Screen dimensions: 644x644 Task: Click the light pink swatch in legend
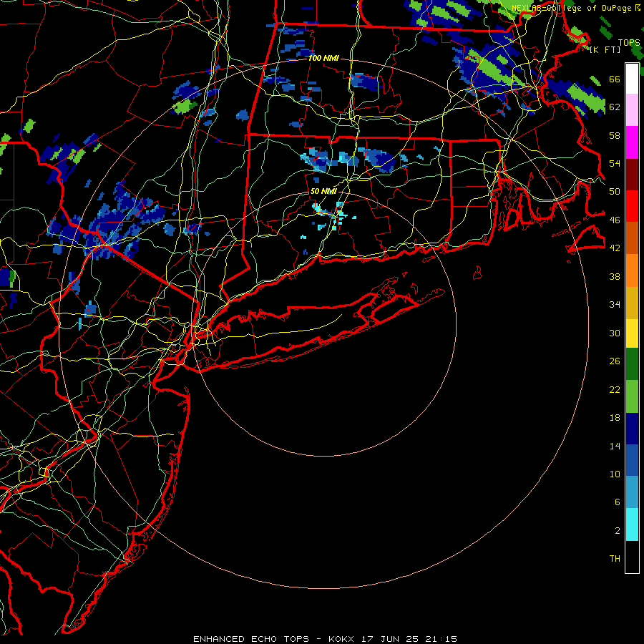(x=632, y=110)
